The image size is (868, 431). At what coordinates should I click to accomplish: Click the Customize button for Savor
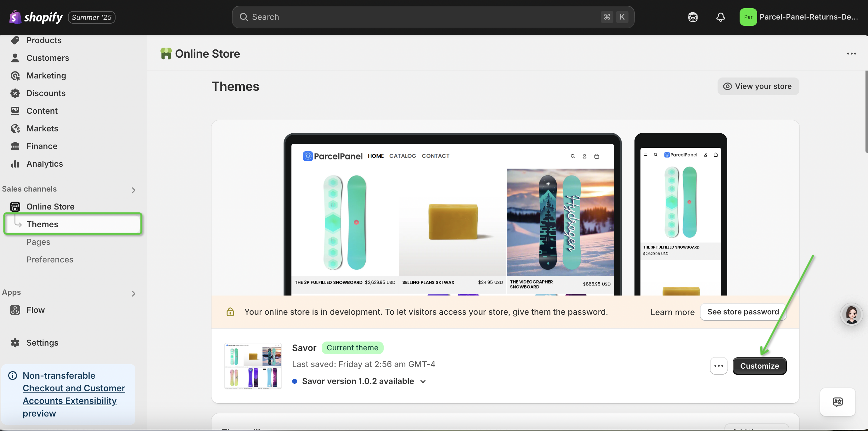click(x=759, y=366)
